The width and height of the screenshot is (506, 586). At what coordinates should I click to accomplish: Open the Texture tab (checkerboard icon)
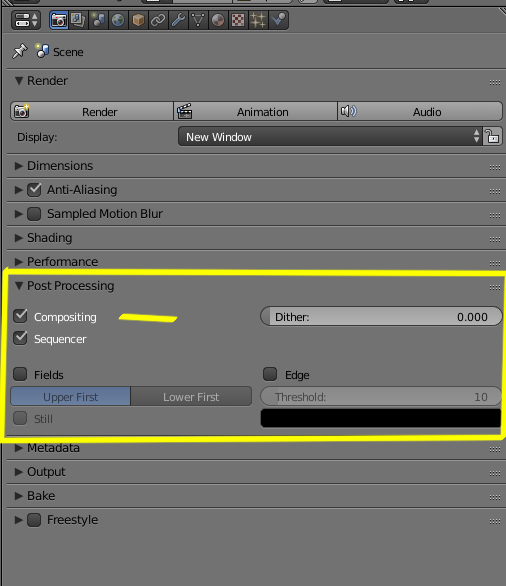(238, 20)
